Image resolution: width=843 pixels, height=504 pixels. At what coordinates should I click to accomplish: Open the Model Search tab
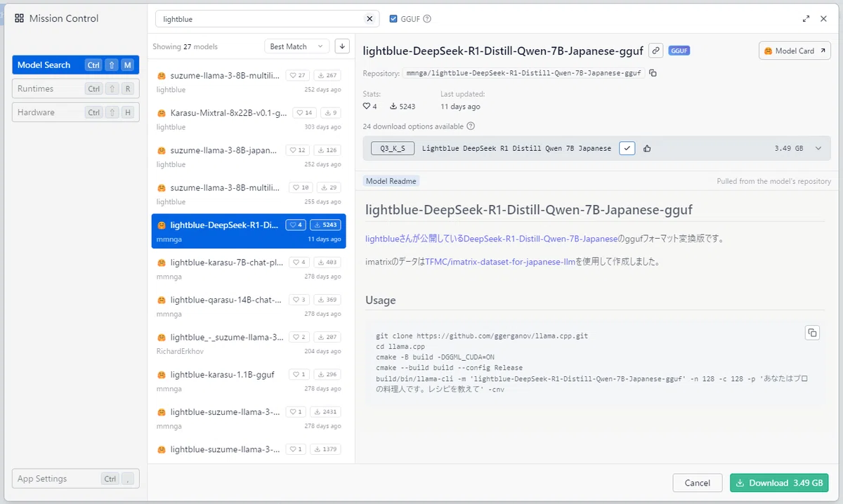[76, 65]
